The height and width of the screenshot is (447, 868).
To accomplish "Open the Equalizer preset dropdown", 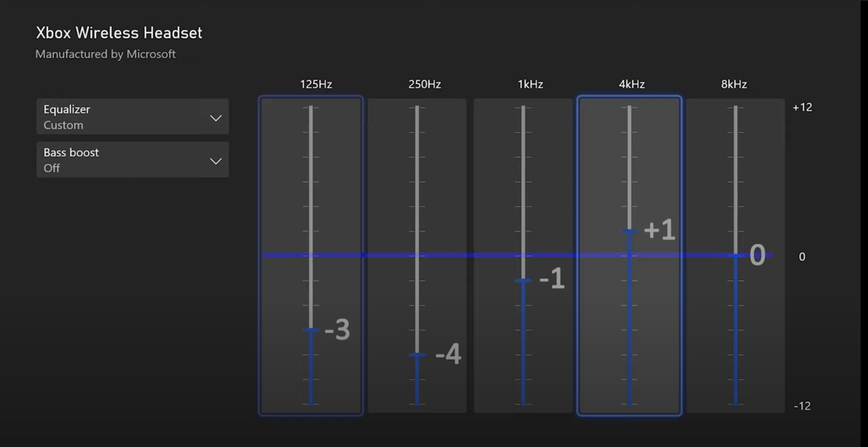I will (132, 117).
